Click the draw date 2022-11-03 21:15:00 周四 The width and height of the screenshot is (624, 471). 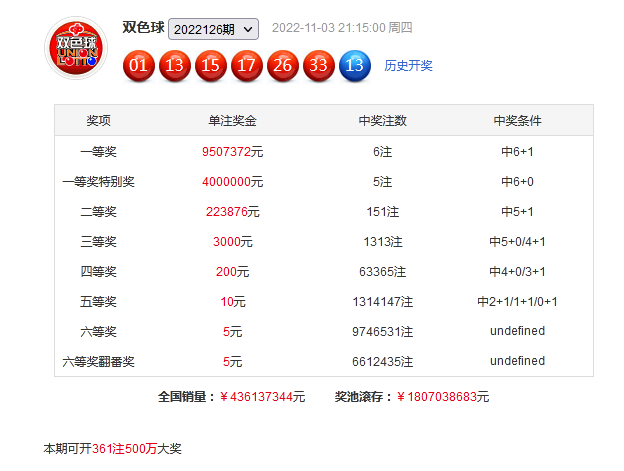(x=342, y=28)
